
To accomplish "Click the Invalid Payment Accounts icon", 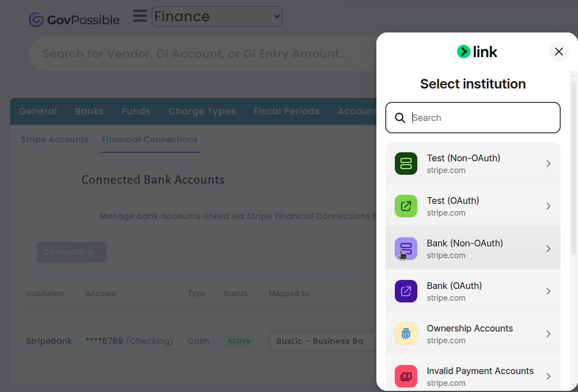I will 406,376.
